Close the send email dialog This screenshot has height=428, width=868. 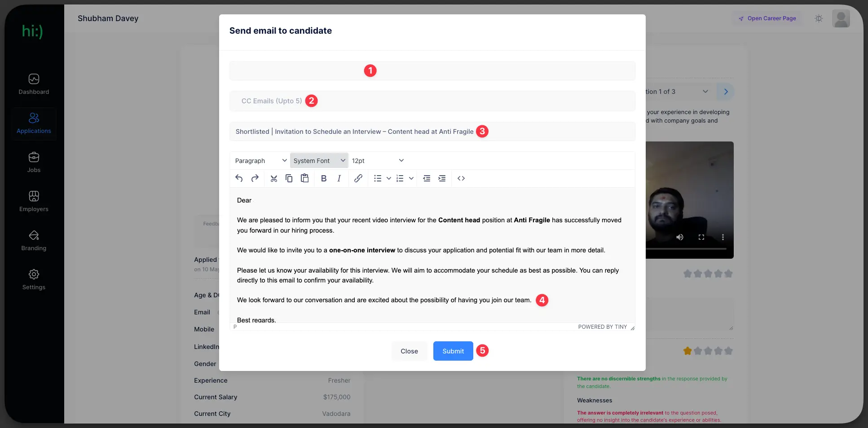(x=409, y=351)
